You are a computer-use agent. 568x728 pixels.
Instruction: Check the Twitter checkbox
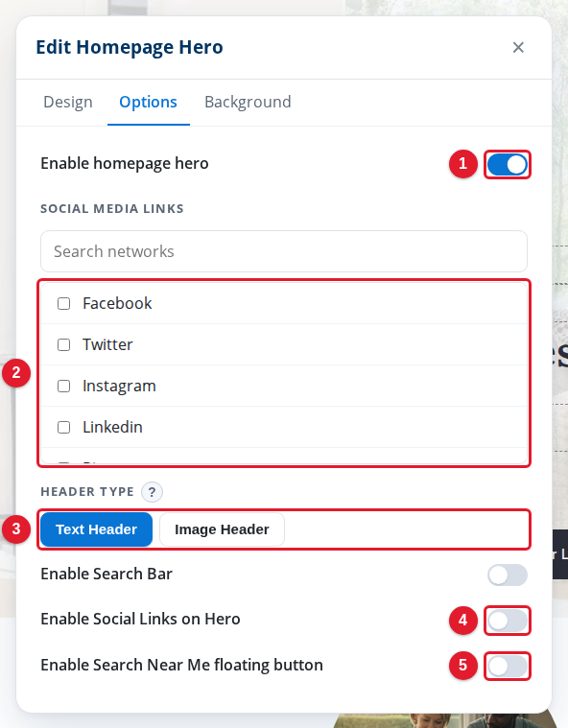point(63,345)
